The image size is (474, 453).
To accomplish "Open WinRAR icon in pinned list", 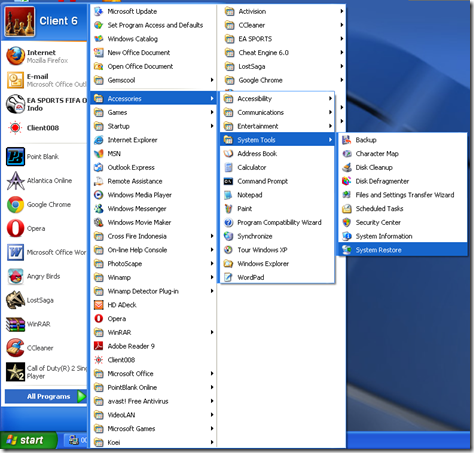I will 15,324.
